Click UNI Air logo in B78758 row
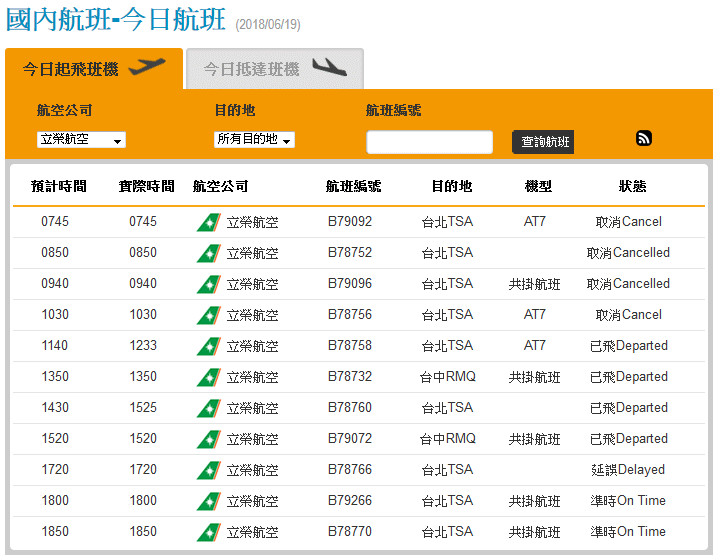 tap(209, 346)
